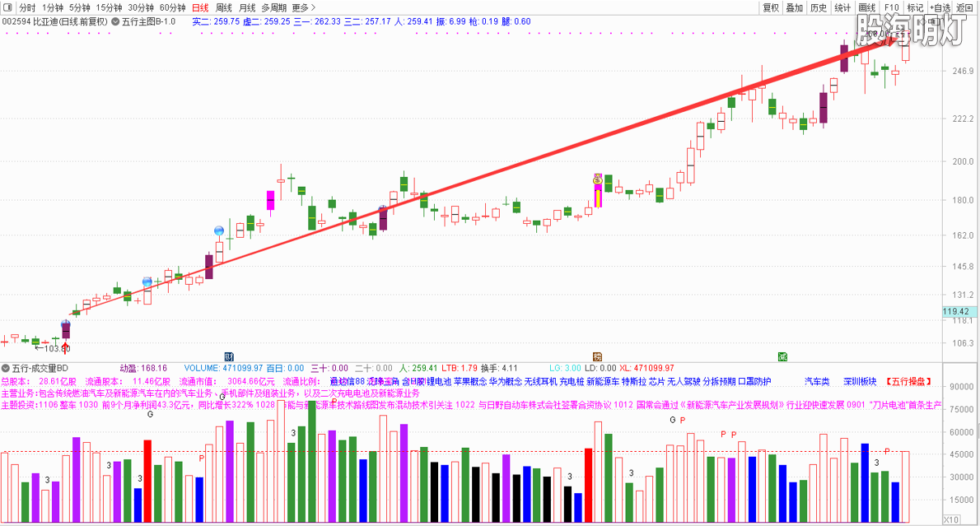Image resolution: width=980 pixels, height=526 pixels.
Task: Select the 60分钟 period
Action: pyautogui.click(x=173, y=7)
